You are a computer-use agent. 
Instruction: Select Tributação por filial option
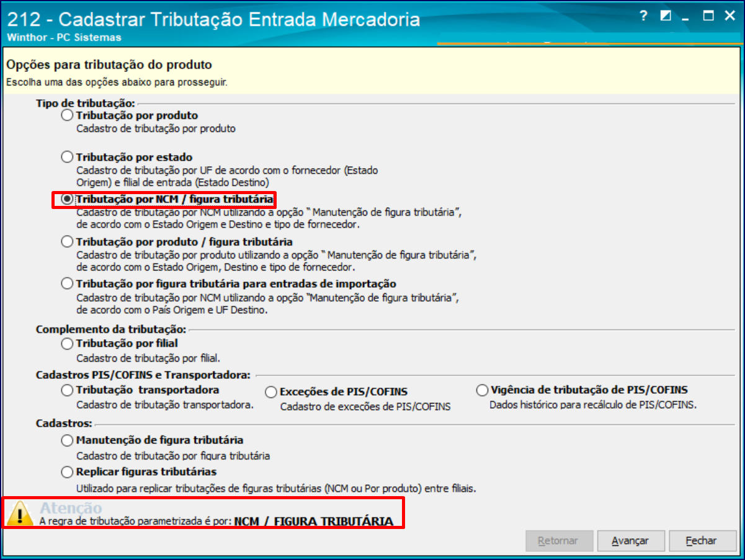coord(67,343)
